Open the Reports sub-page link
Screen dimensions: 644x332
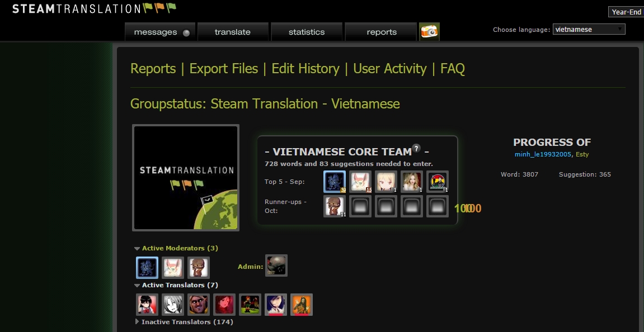[153, 69]
